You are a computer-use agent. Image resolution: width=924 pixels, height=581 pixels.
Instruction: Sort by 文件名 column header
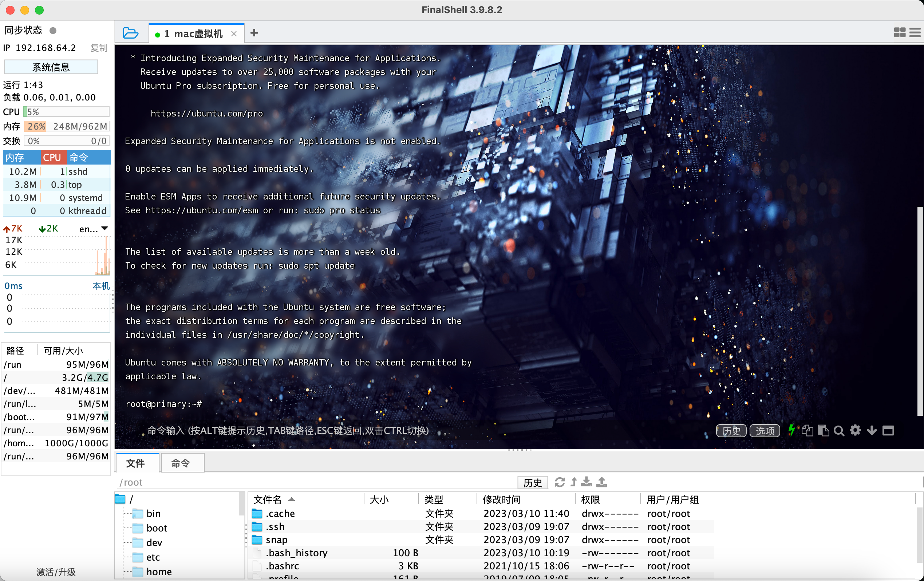pos(306,499)
